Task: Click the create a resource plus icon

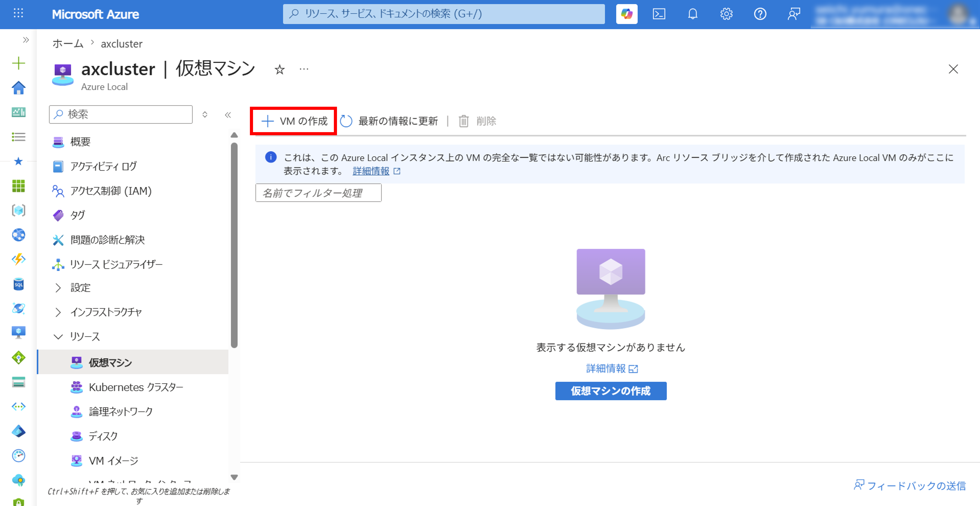Action: (18, 63)
